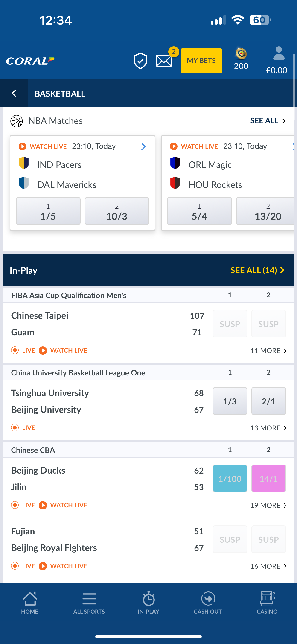297x644 pixels.
Task: Go back using the Basketball back arrow
Action: [14, 94]
